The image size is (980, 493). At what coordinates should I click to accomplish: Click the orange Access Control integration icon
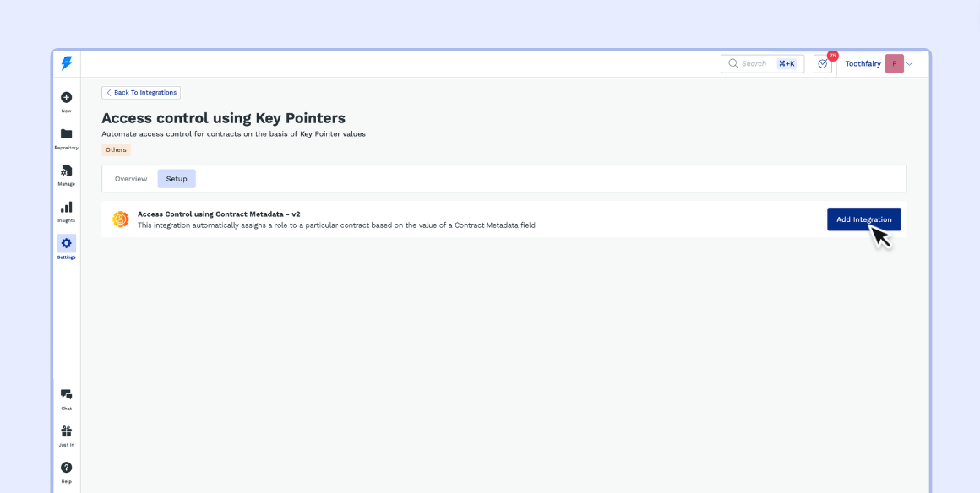(x=121, y=219)
